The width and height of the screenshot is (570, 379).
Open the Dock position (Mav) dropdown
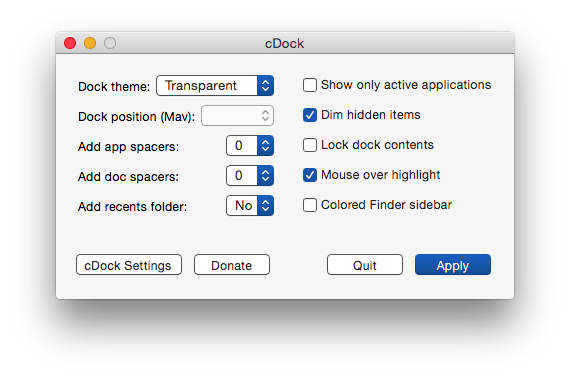click(x=237, y=116)
